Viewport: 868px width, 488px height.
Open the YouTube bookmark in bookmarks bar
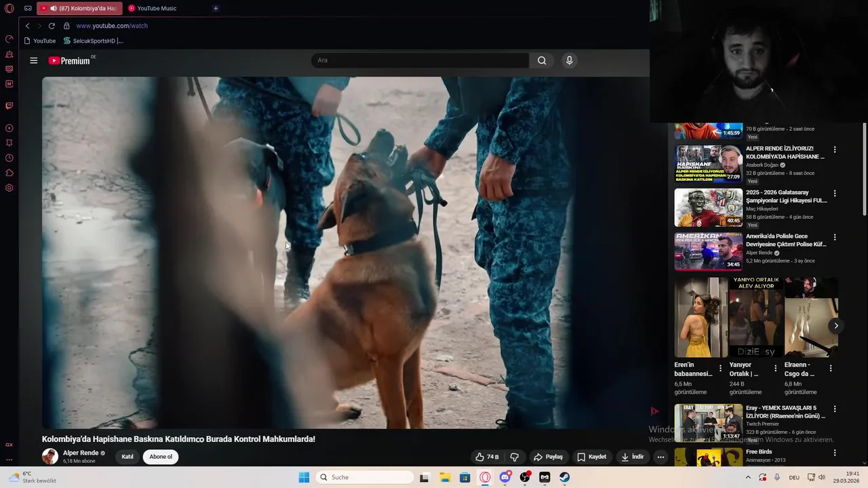tap(40, 41)
